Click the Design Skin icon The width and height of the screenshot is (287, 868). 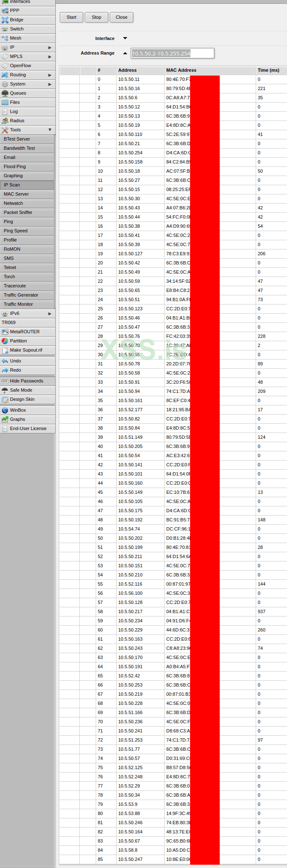5,399
